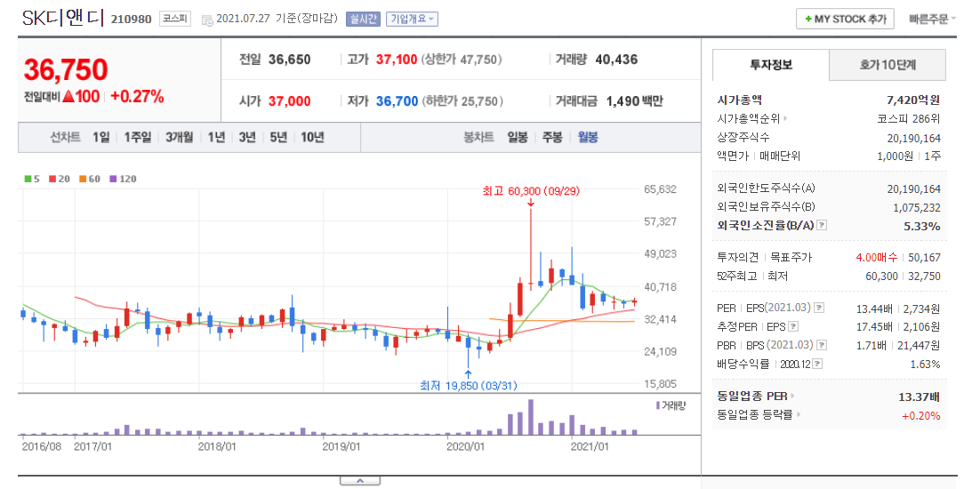Select the 1년 line chart period
The width and height of the screenshot is (980, 489).
tap(216, 138)
